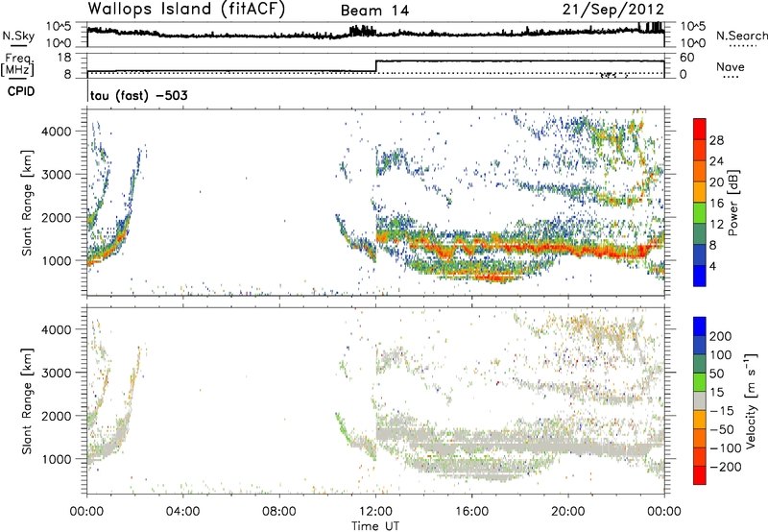Select the "CPID" row label
Image resolution: width=768 pixels, height=532 pixels.
click(x=21, y=91)
